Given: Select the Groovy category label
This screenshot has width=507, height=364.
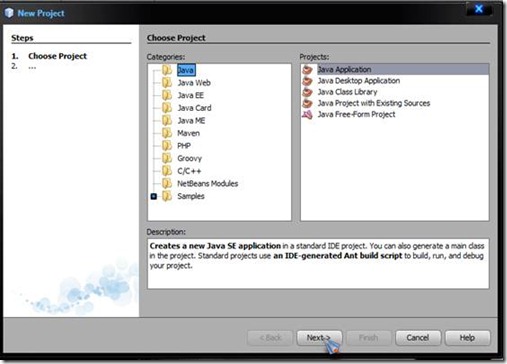Looking at the screenshot, I should pyautogui.click(x=189, y=159).
